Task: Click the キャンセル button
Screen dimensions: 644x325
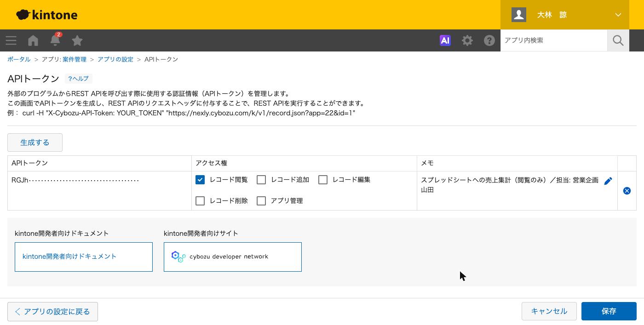Action: [549, 311]
